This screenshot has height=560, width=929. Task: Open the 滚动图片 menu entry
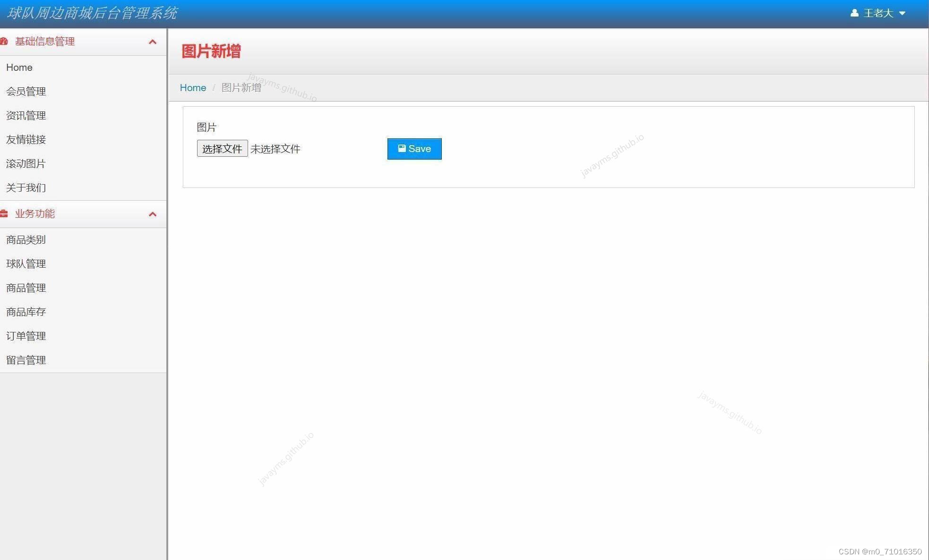pos(26,164)
